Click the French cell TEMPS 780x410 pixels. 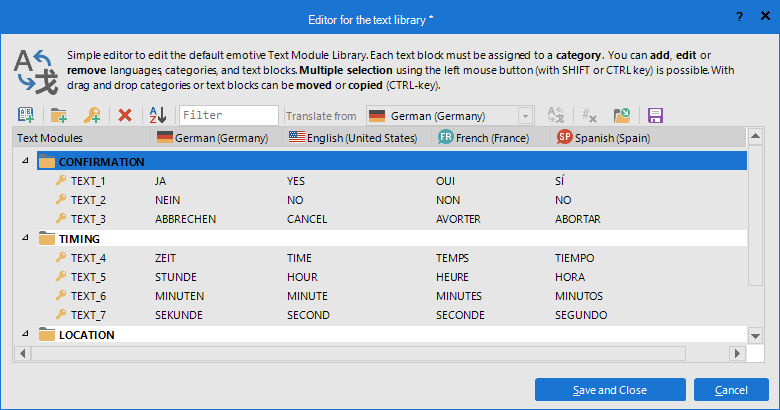[x=452, y=258]
